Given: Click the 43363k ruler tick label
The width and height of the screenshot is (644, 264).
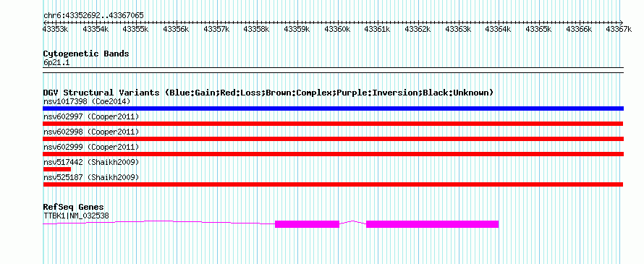Looking at the screenshot, I should [458, 29].
